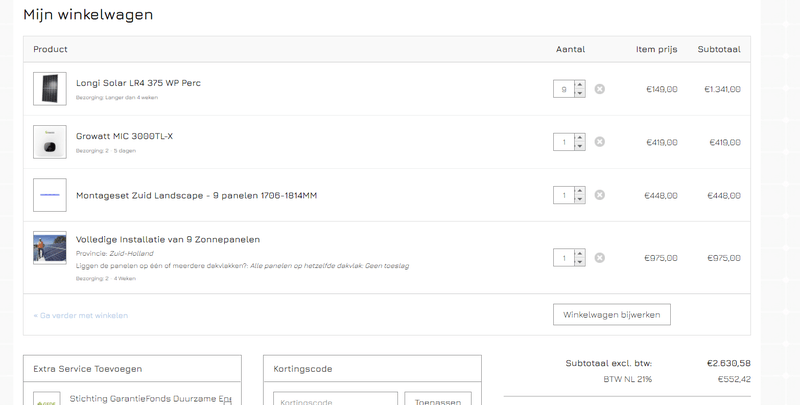800x405 pixels.
Task: Click 'Winkelwagen bijwerken' button
Action: click(612, 315)
